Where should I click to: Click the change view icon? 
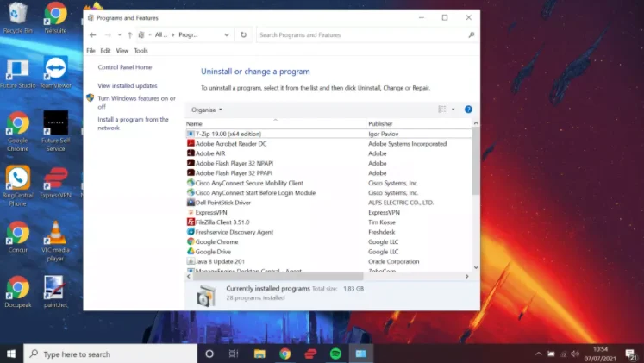pos(442,110)
